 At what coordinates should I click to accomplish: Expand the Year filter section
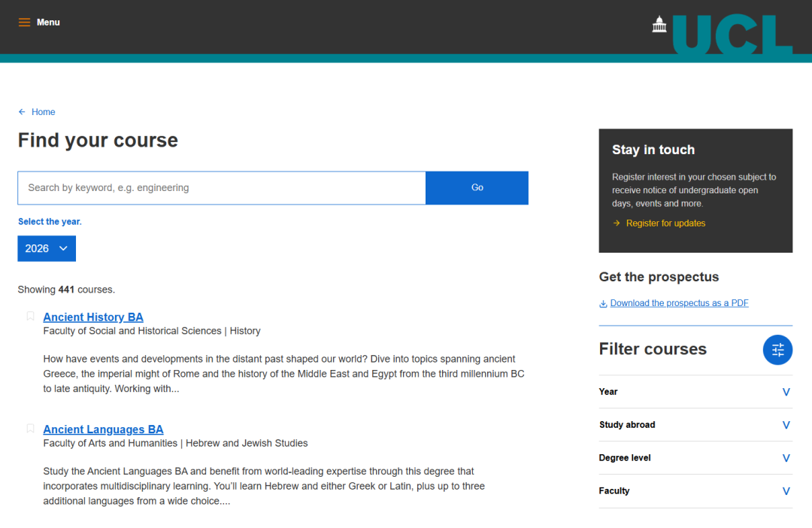click(x=786, y=392)
